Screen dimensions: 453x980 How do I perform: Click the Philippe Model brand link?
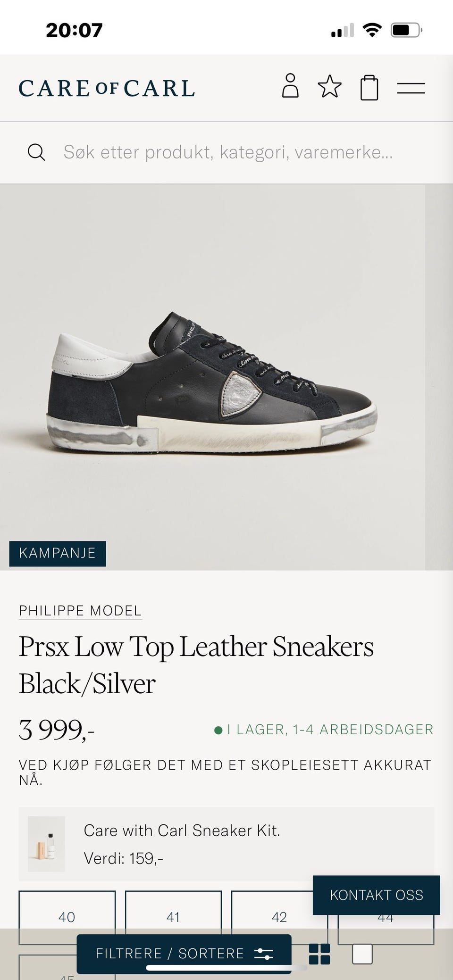pyautogui.click(x=80, y=611)
